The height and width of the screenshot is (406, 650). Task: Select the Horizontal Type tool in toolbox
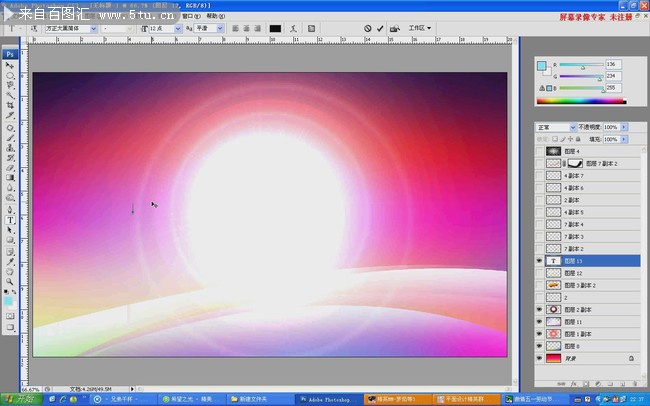[11, 220]
